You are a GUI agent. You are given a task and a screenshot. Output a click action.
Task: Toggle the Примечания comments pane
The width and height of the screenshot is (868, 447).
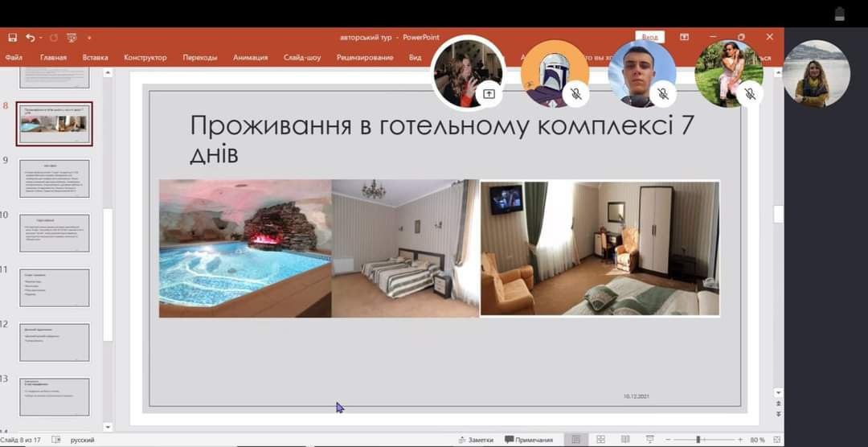529,440
